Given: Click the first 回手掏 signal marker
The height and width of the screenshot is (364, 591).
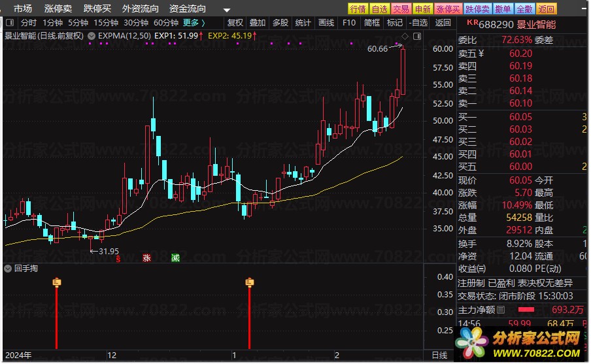Looking at the screenshot, I should [x=56, y=282].
